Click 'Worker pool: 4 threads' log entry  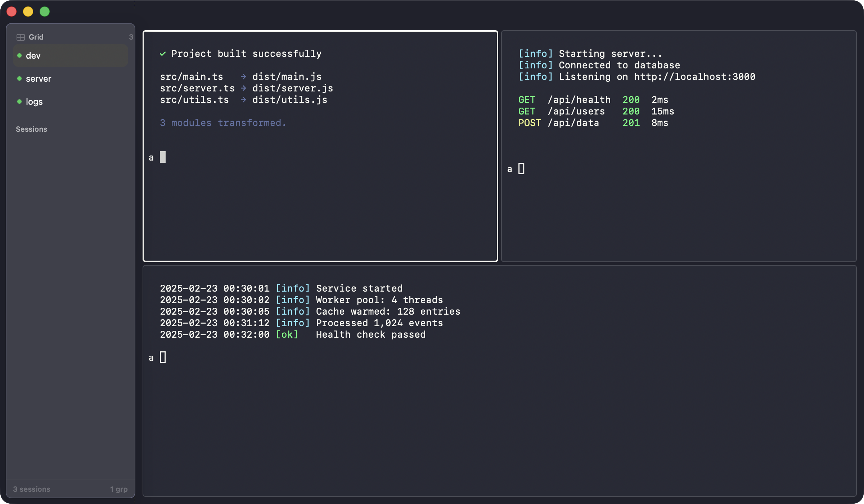coord(379,300)
